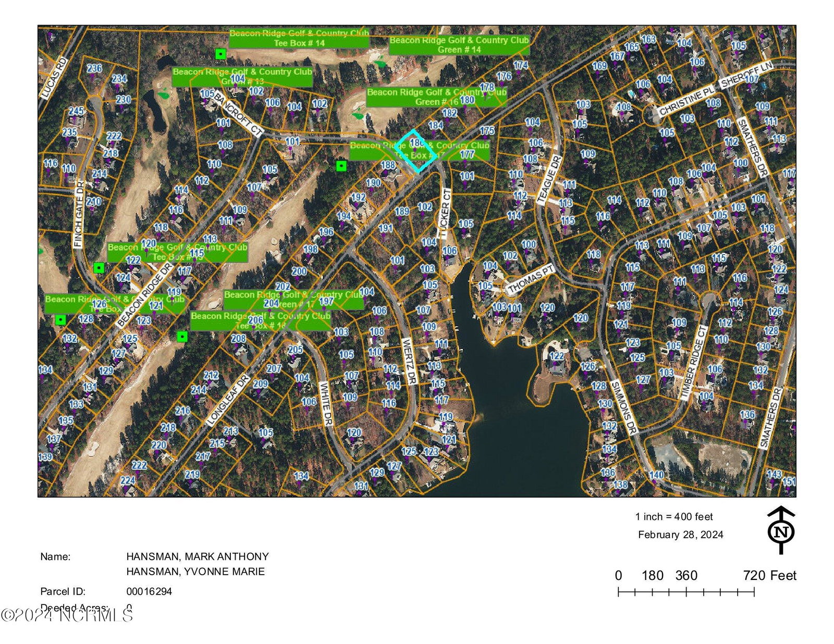Click the SIMMONS DR street label
The image size is (834, 644).
click(x=623, y=408)
